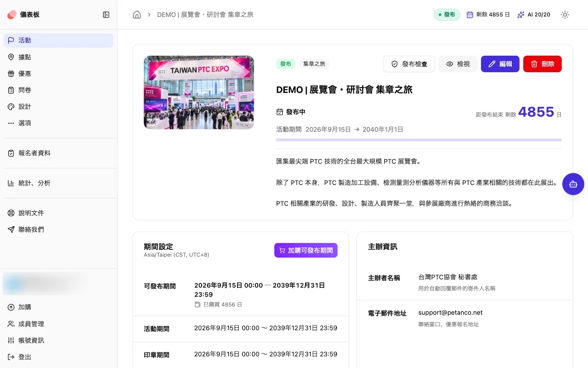Click the email support@petanco.net
The image size is (588, 368).
pos(450,313)
